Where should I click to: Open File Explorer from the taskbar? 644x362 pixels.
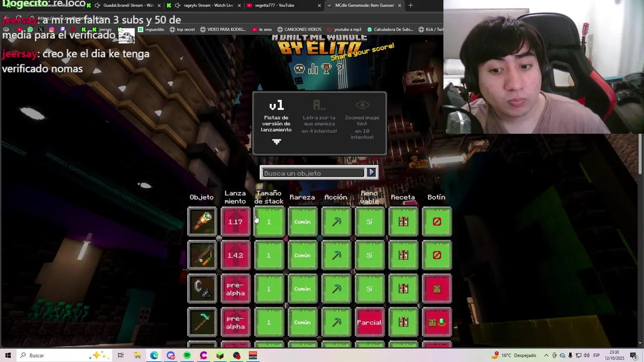tap(137, 355)
